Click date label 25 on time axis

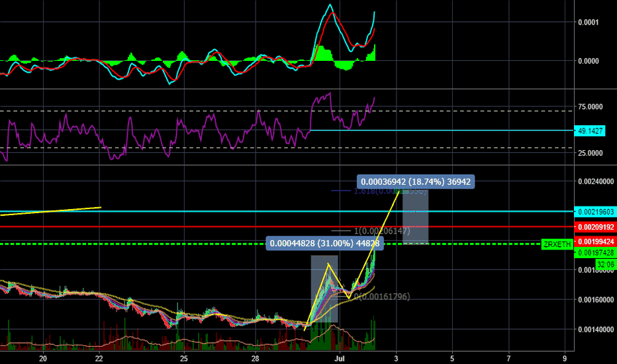(x=183, y=359)
